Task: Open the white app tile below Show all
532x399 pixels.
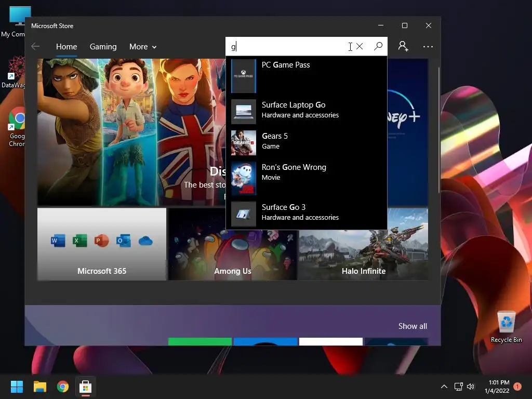Action: pos(331,341)
